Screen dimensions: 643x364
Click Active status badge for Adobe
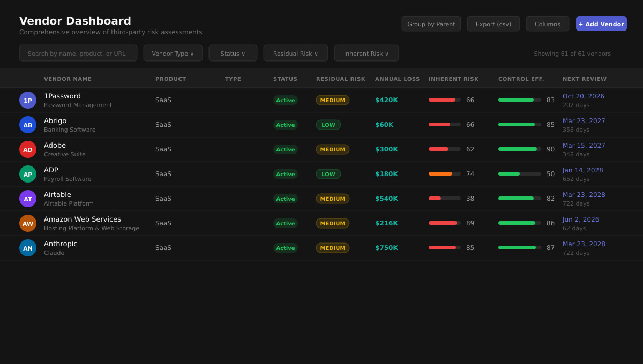coord(286,149)
